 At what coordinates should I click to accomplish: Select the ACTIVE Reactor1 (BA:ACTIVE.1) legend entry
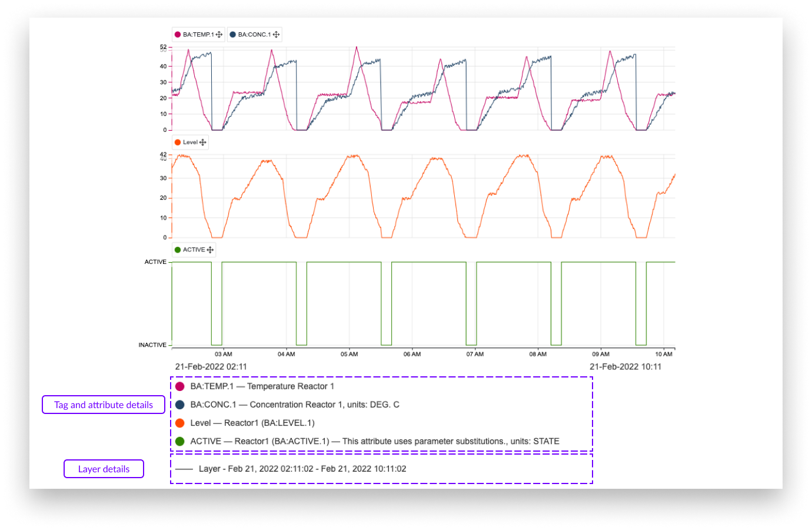tap(374, 441)
